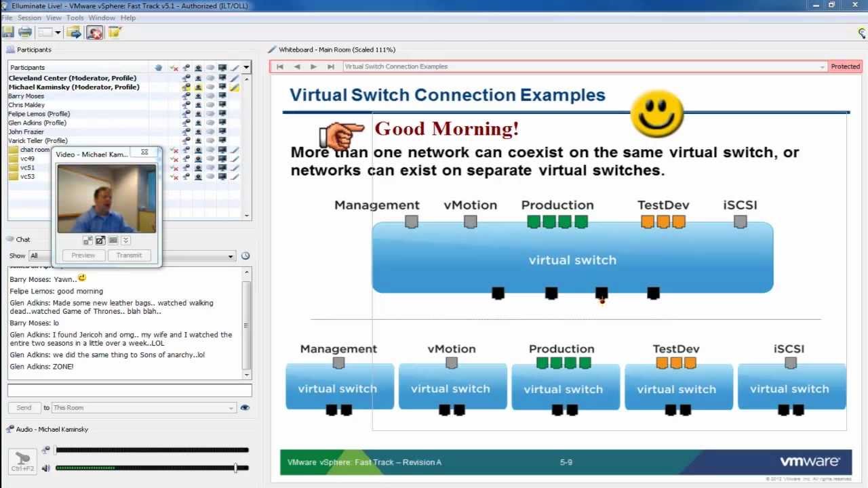This screenshot has height=488, width=868.
Task: Open the Notes icon in toolbar
Action: tap(115, 32)
